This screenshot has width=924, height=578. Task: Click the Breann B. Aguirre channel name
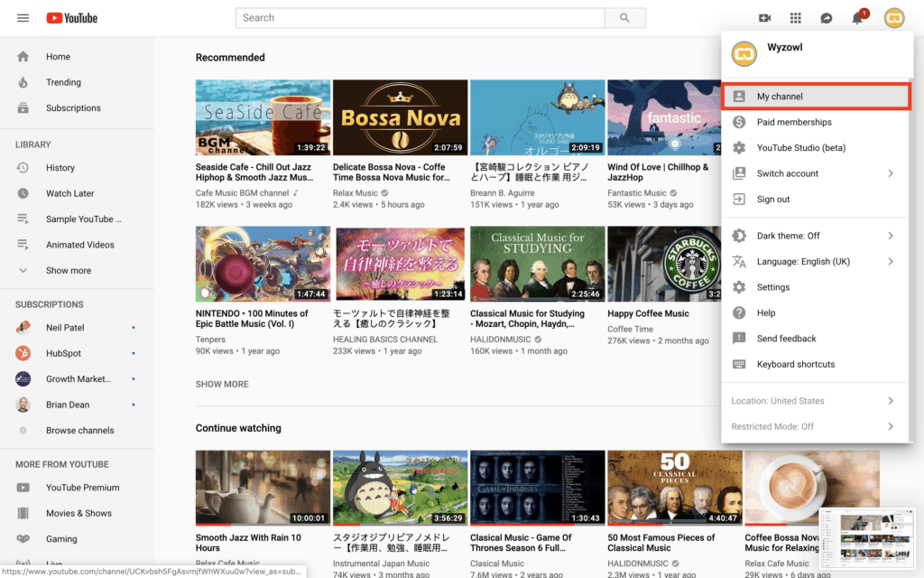coord(502,193)
